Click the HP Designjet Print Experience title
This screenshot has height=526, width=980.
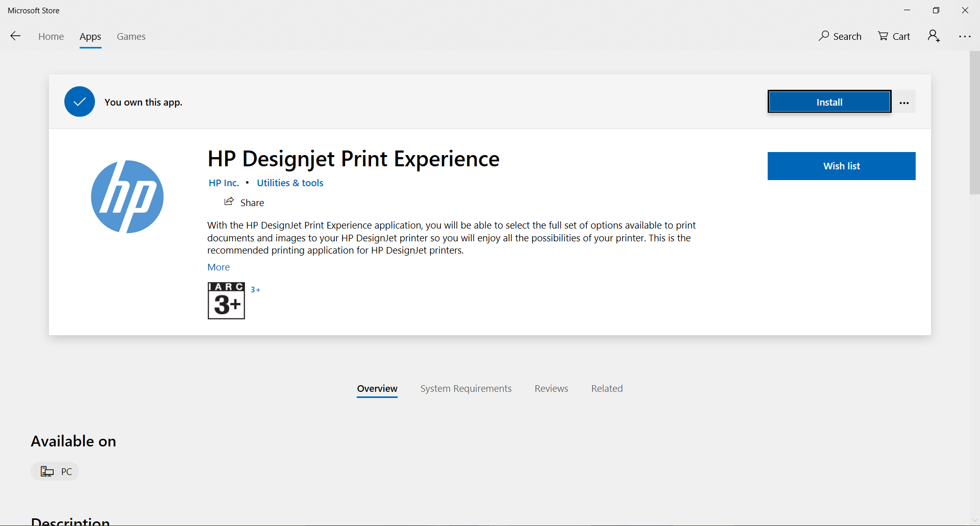(353, 159)
